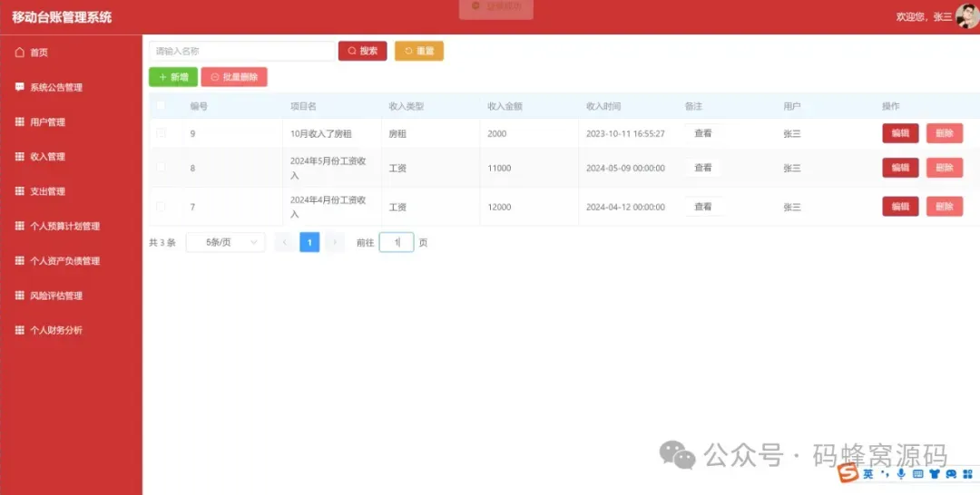Click the grid icon beside 个人财务分析
980x495 pixels.
[19, 330]
